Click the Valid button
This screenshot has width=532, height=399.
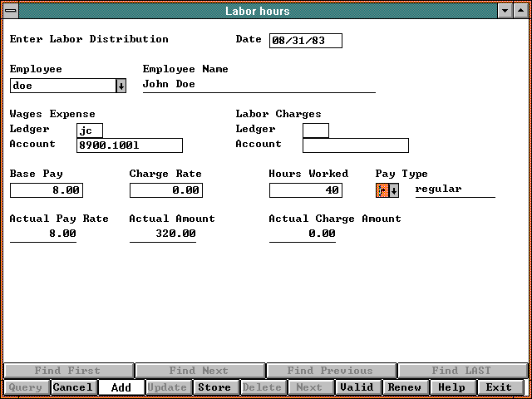(x=357, y=387)
